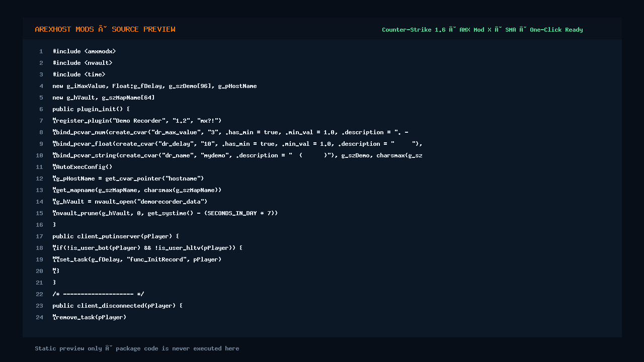Click the line declaring g_iMaxValue
This screenshot has height=362, width=644.
coord(154,86)
